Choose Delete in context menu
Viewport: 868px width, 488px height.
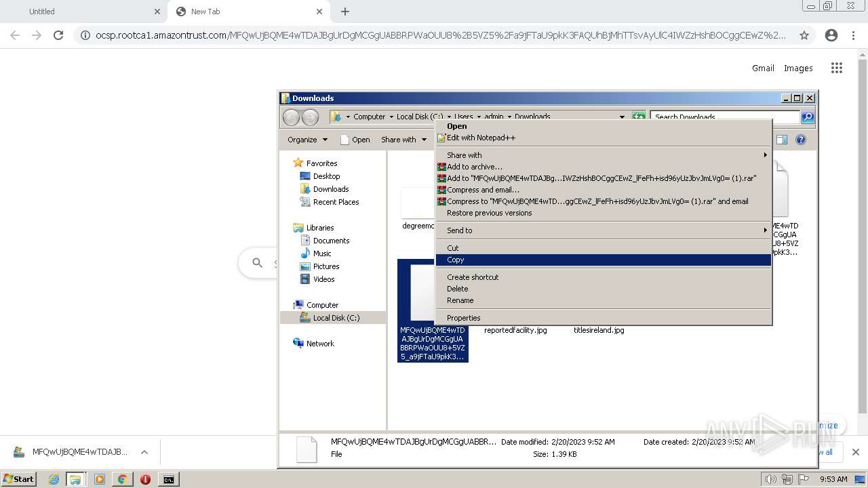604,289
